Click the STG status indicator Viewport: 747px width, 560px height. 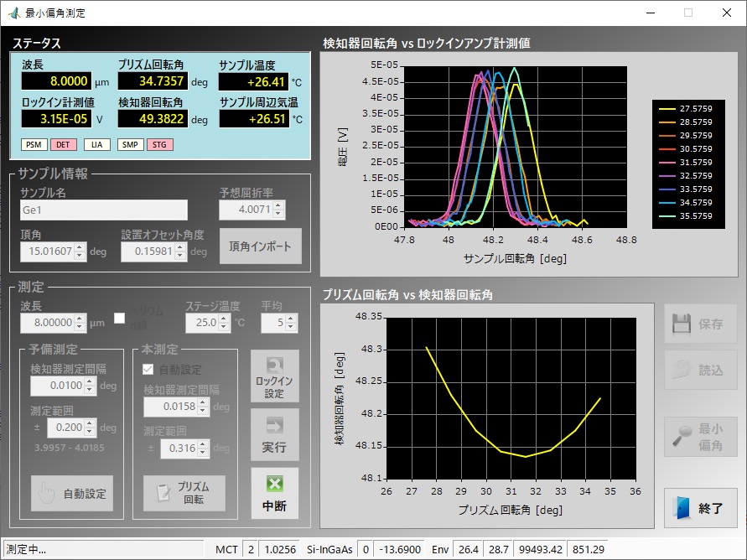159,145
